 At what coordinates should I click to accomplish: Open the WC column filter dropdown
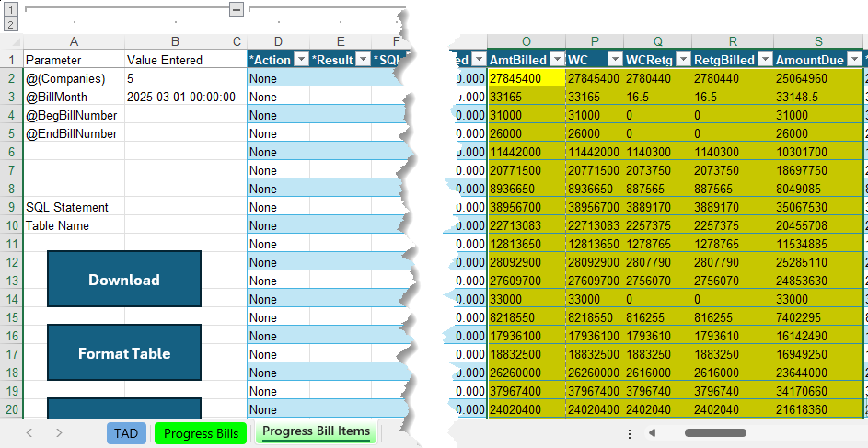pyautogui.click(x=615, y=59)
